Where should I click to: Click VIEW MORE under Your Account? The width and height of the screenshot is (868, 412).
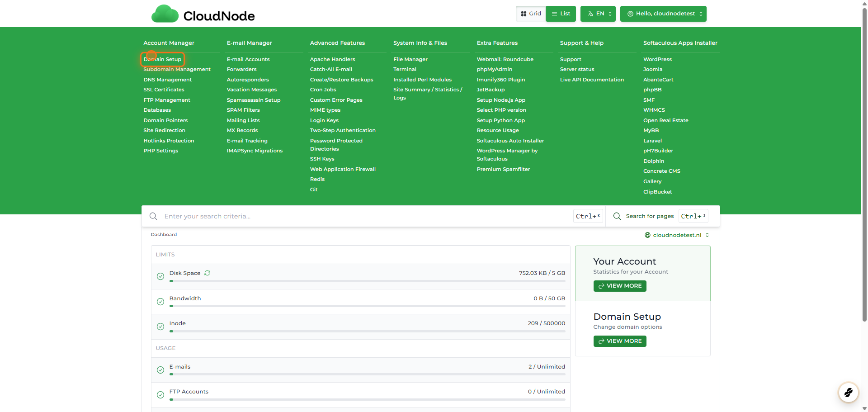(x=619, y=286)
